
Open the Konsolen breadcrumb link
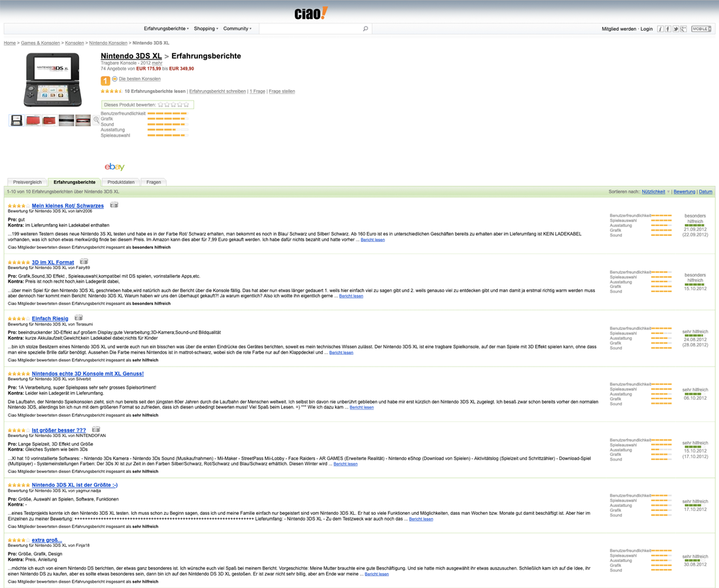tap(75, 43)
